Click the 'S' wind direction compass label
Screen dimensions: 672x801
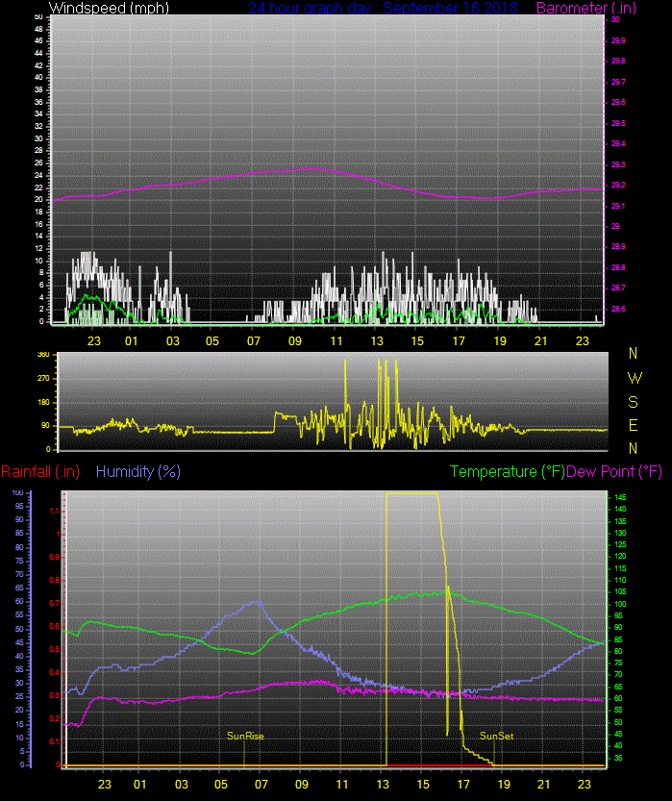(x=634, y=402)
